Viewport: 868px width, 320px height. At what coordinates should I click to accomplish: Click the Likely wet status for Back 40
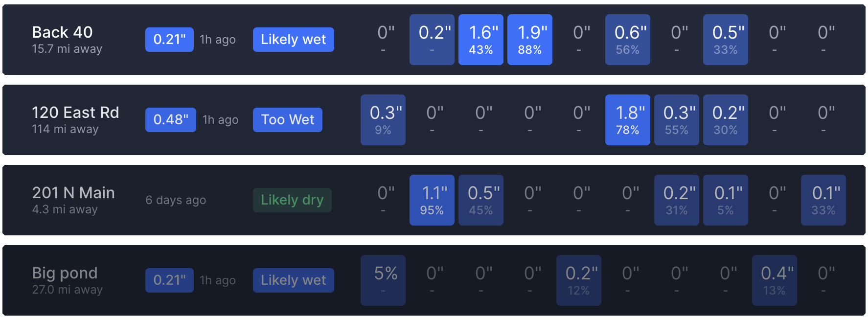(293, 40)
